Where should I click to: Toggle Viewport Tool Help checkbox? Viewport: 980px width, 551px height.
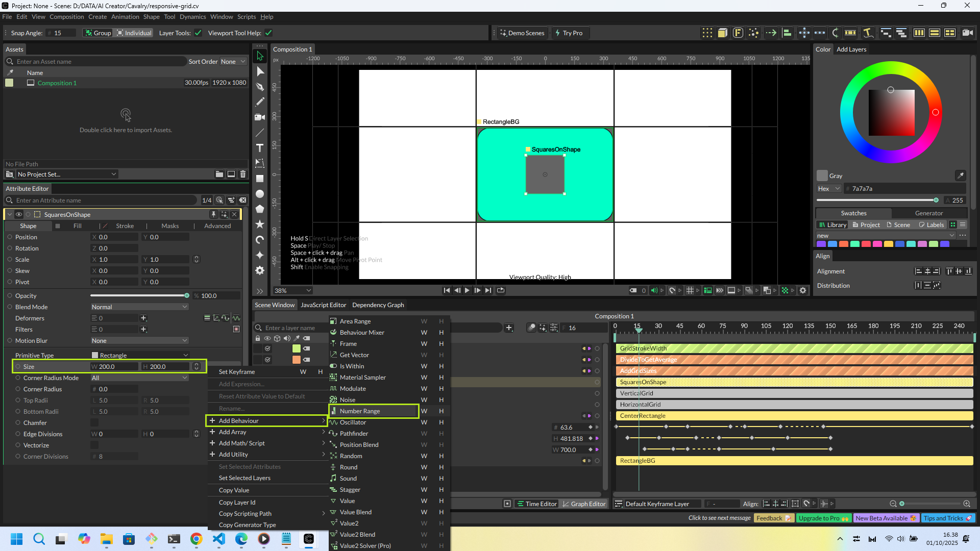pos(268,33)
